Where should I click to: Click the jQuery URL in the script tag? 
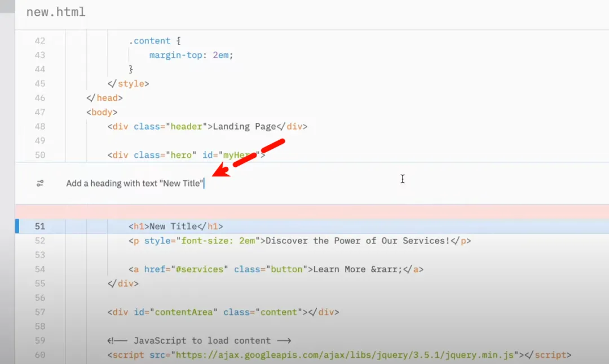click(x=345, y=354)
